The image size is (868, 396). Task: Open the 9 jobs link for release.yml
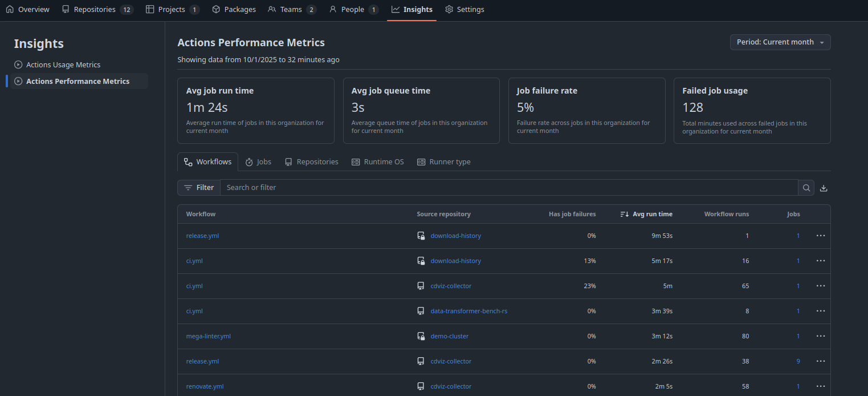798,361
